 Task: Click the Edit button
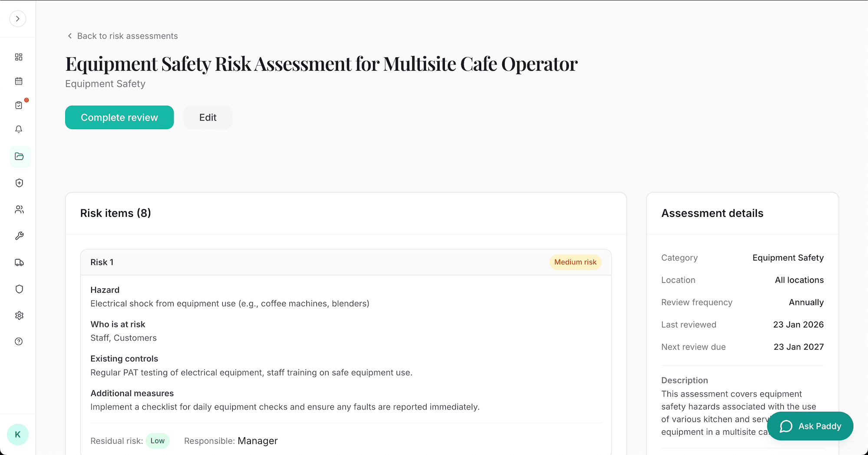click(x=207, y=117)
